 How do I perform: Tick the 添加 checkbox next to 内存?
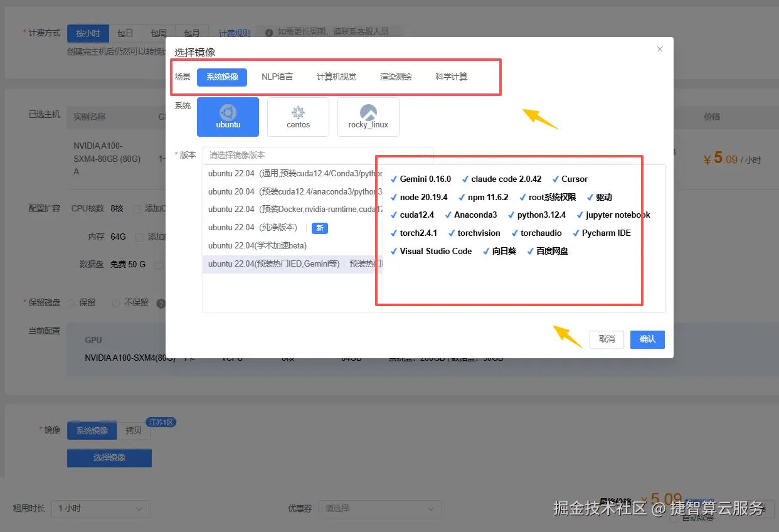click(139, 237)
